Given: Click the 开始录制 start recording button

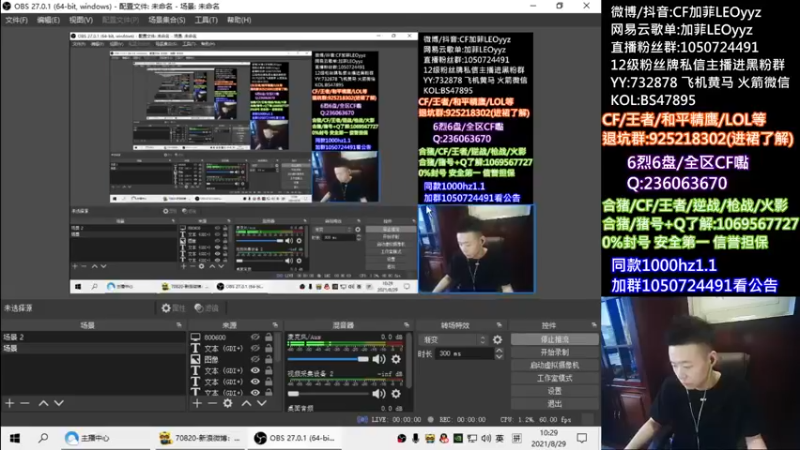Looking at the screenshot, I should click(x=555, y=352).
